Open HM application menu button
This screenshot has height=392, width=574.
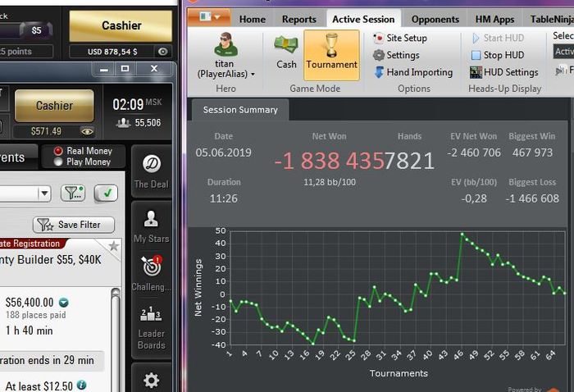(x=209, y=17)
